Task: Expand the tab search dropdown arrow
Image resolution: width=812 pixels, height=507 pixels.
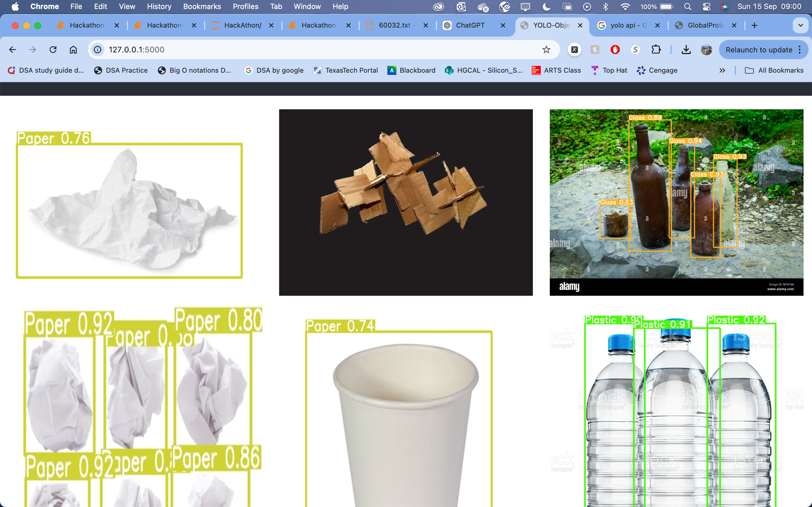Action: click(x=800, y=25)
